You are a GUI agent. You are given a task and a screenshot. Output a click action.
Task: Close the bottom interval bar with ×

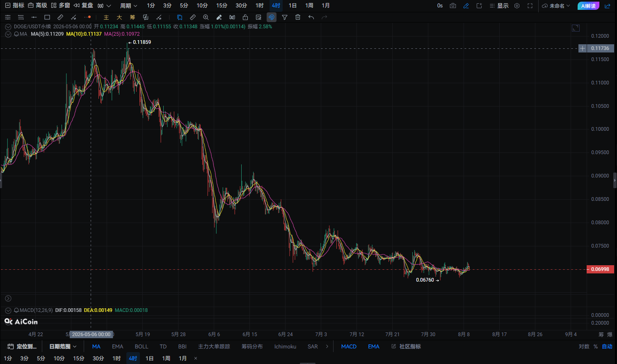(196, 359)
